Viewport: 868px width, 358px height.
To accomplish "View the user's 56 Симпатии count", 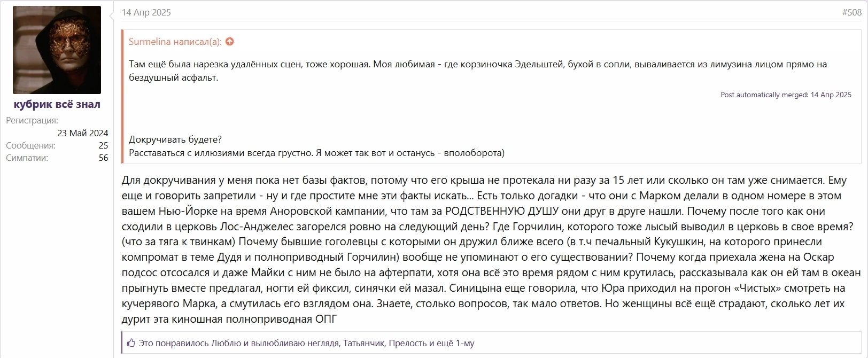I will (103, 158).
